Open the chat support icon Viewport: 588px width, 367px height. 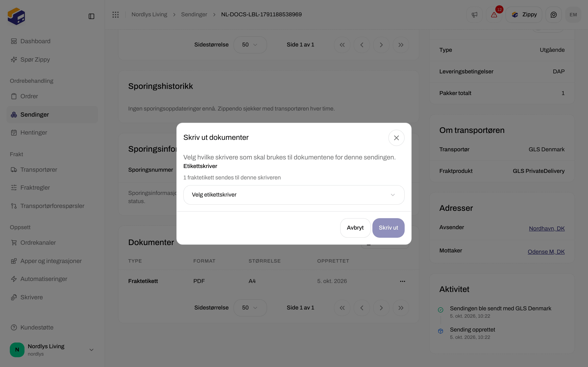pyautogui.click(x=553, y=14)
